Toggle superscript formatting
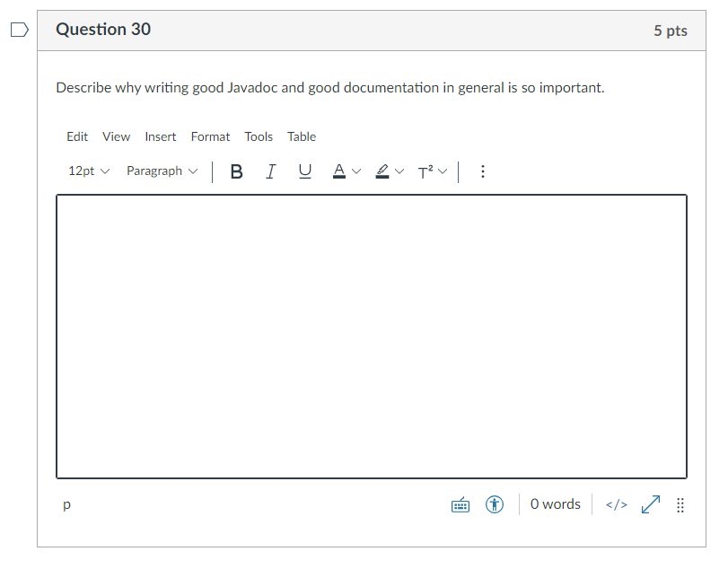Viewport: 728px width, 569px height. (x=425, y=171)
